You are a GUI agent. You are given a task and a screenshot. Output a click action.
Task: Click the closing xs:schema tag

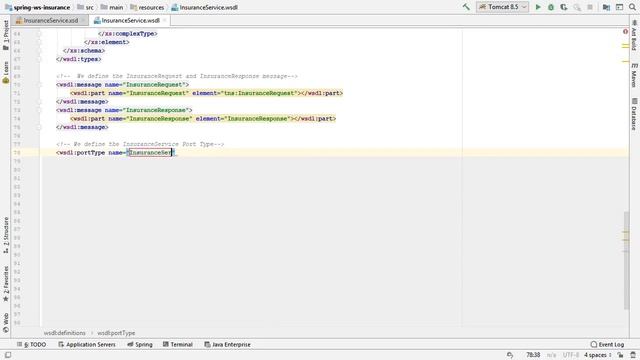(84, 51)
